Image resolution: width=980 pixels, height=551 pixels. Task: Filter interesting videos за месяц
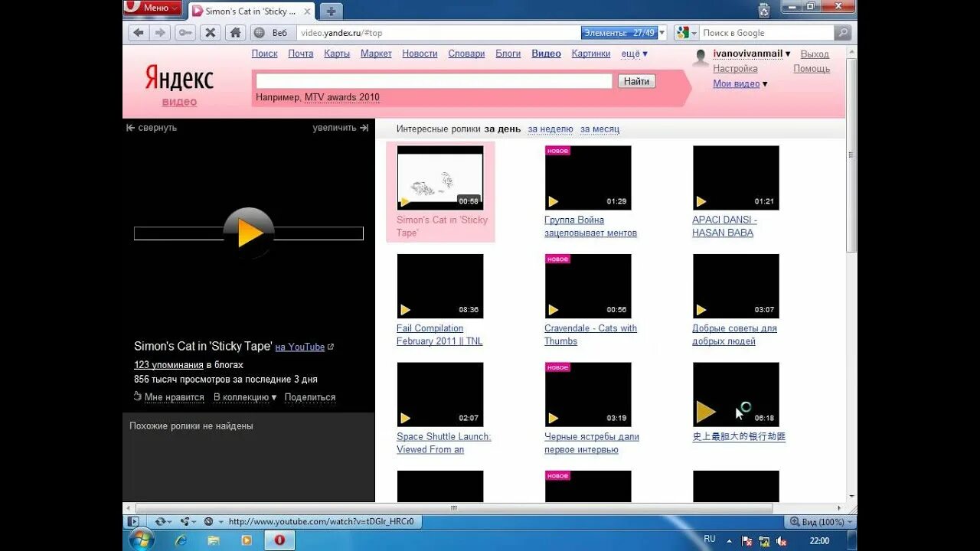click(x=599, y=129)
